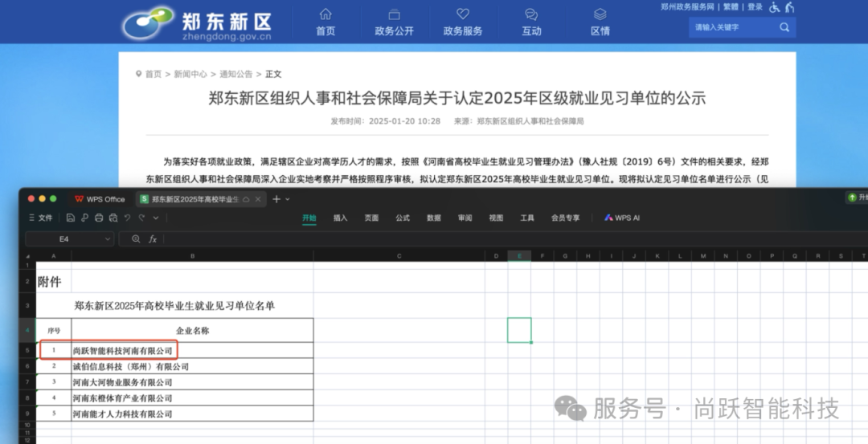868x444 pixels.
Task: Click the fx insert function icon
Action: 153,239
